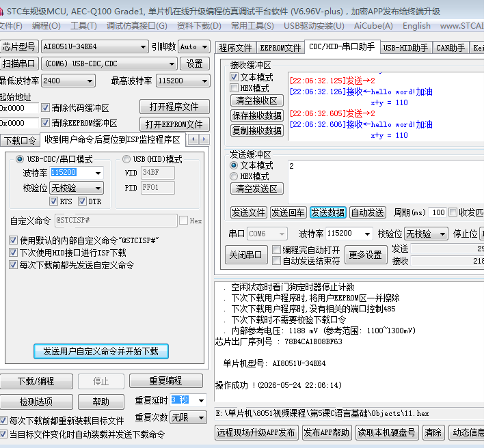Viewport: 484px width, 448px height.
Task: Click 保存接收数据 button
Action: coord(257,115)
